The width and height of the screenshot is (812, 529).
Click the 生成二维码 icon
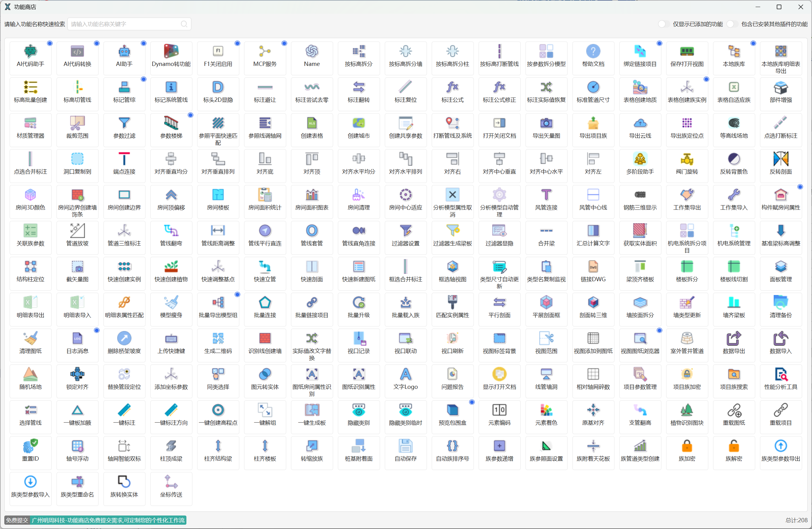[x=218, y=338]
